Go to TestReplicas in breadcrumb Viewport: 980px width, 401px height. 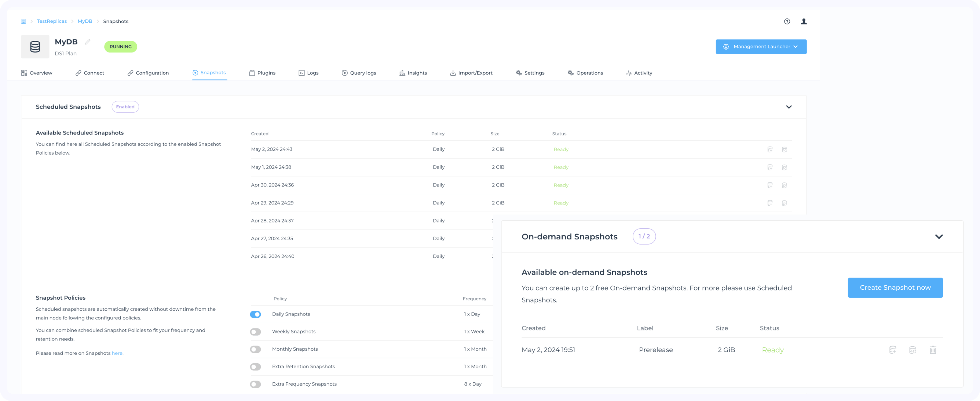pos(52,21)
